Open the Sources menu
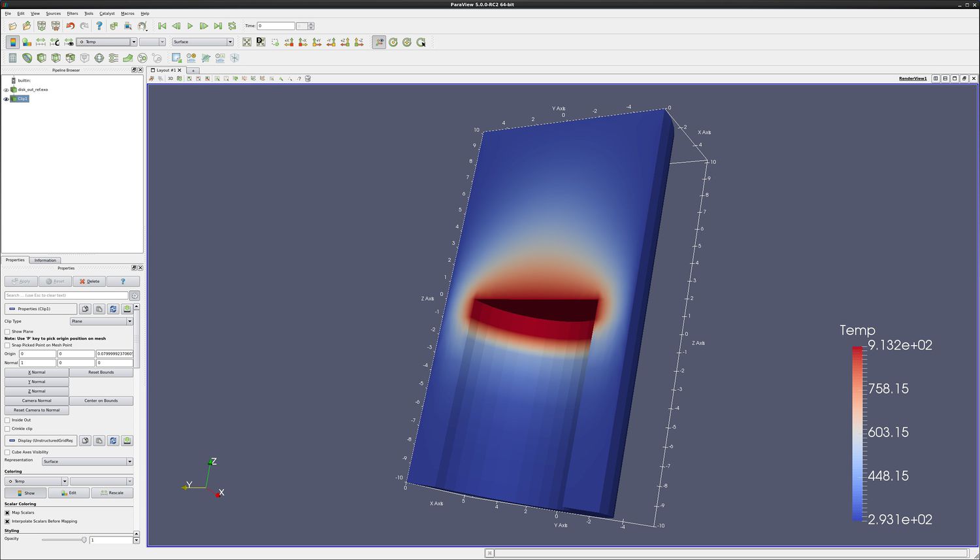Image resolution: width=980 pixels, height=560 pixels. tap(54, 13)
